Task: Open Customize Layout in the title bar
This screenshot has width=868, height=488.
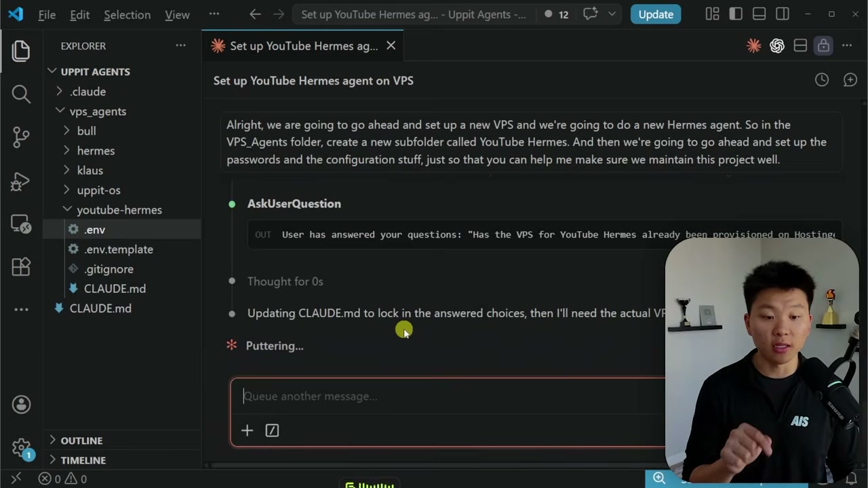Action: pos(712,14)
